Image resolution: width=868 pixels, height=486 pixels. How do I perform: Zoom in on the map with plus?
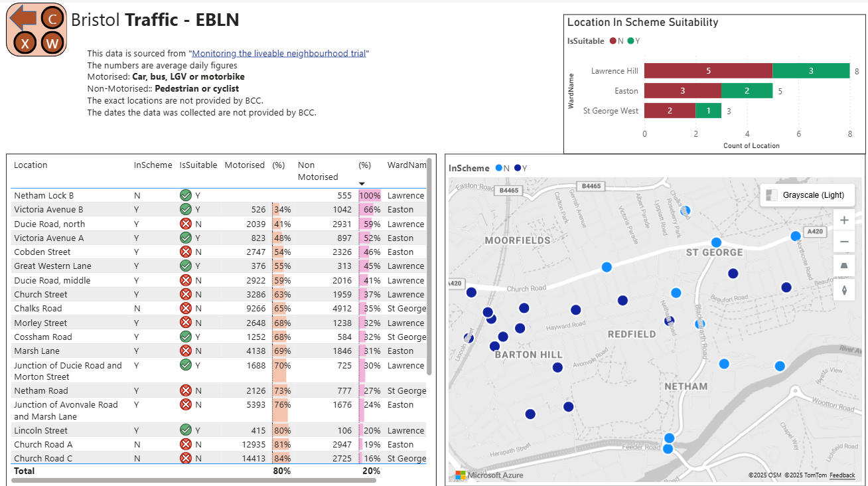(844, 220)
